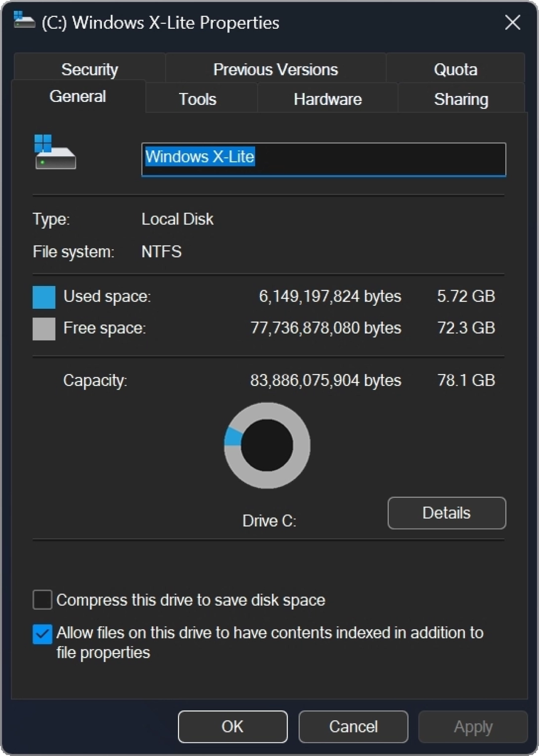
Task: Click the Cancel button
Action: 353,726
